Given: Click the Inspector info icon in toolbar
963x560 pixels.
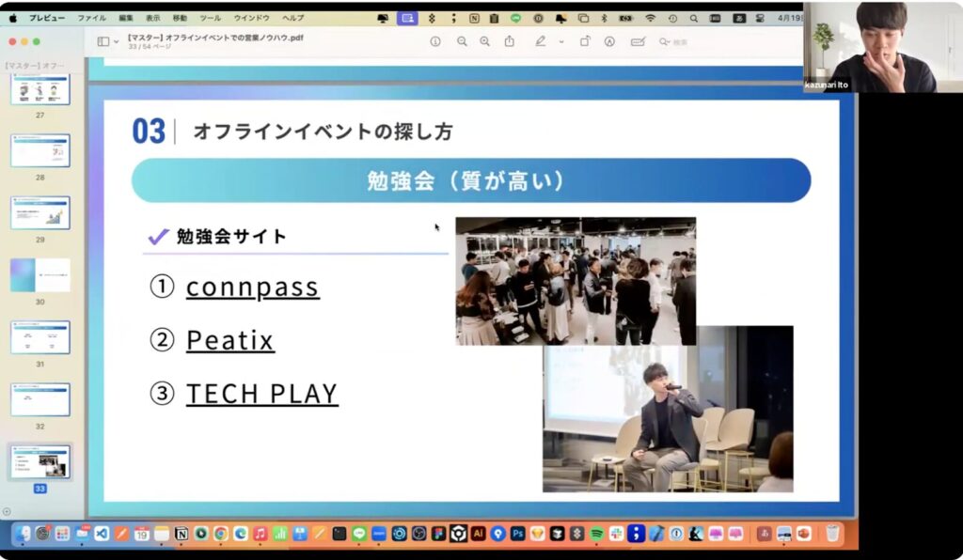Looking at the screenshot, I should [x=435, y=41].
